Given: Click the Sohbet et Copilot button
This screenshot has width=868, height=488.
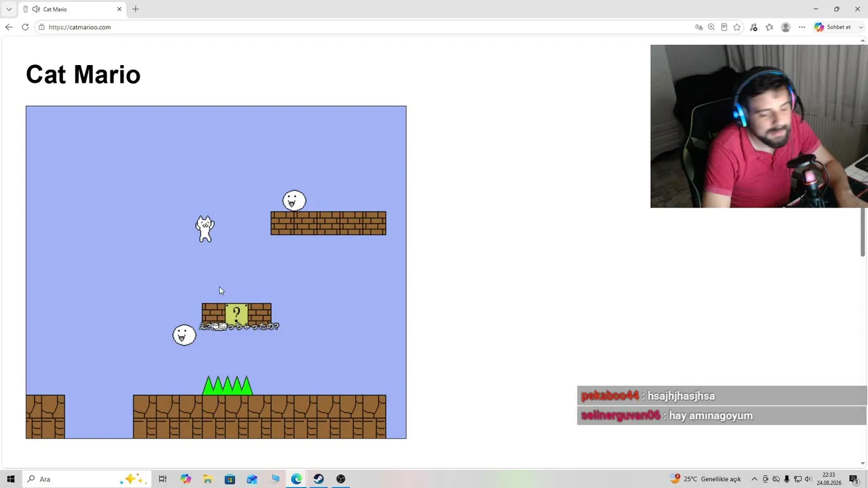Looking at the screenshot, I should pyautogui.click(x=833, y=27).
